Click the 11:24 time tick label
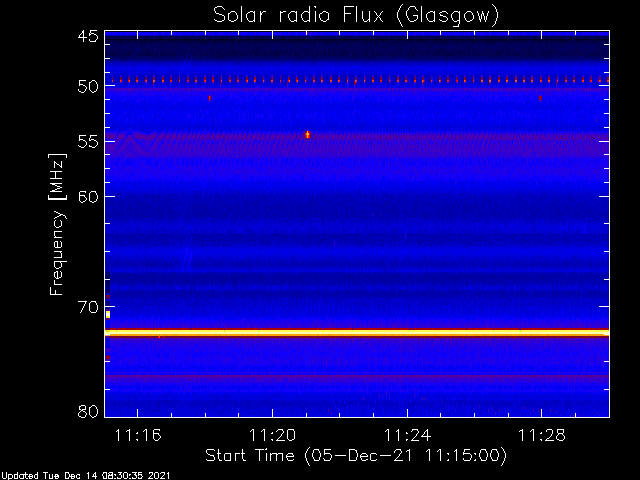 [407, 435]
